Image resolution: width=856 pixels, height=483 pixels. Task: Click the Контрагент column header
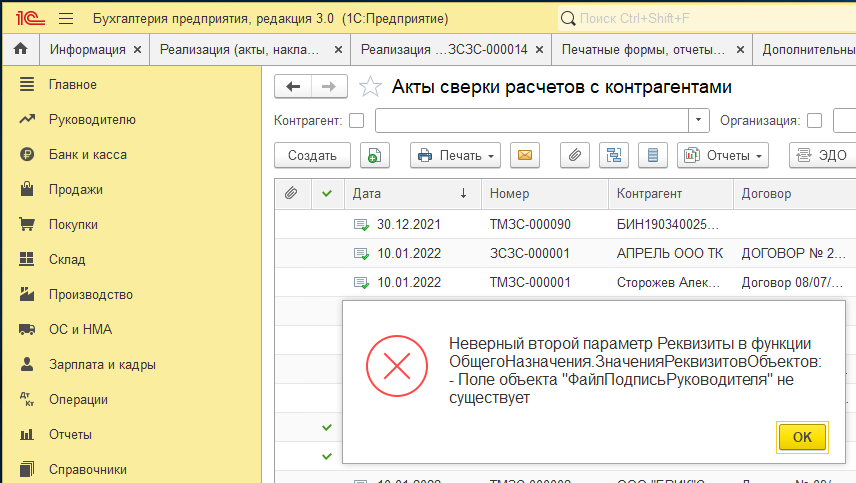click(x=671, y=193)
